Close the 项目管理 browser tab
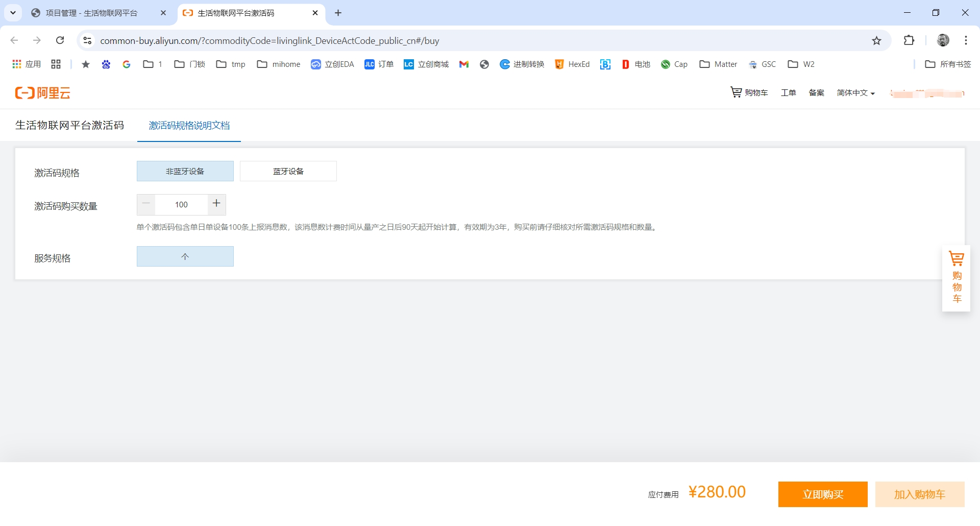This screenshot has width=980, height=526. (163, 13)
